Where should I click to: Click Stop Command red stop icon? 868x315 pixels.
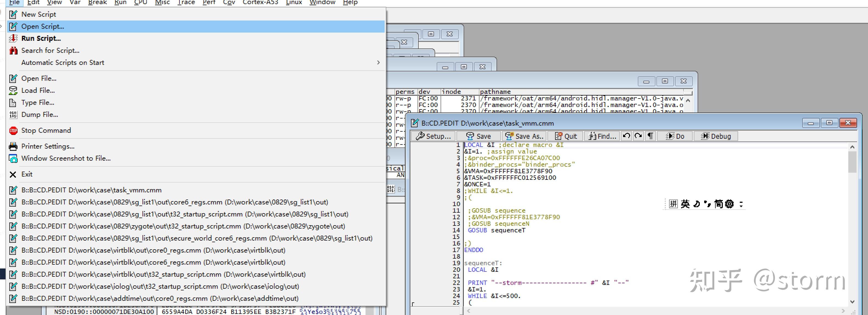click(x=13, y=131)
